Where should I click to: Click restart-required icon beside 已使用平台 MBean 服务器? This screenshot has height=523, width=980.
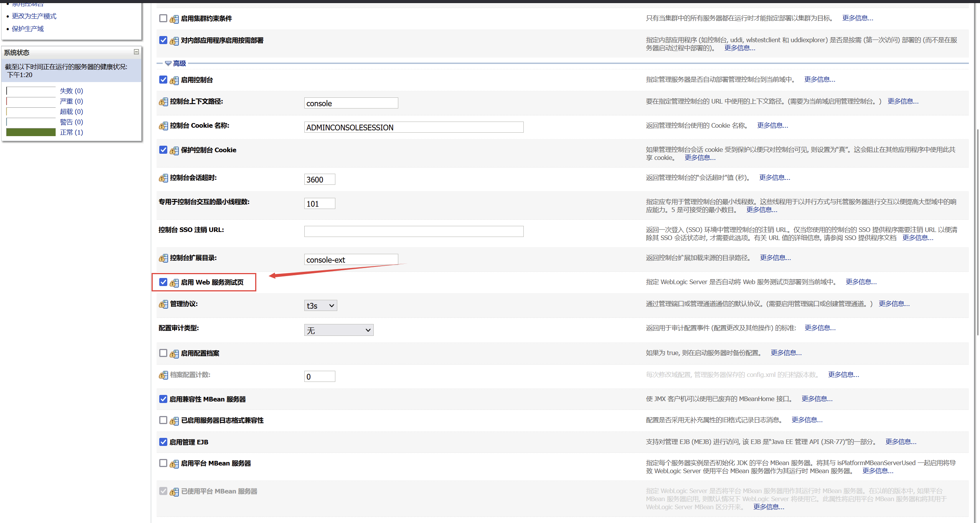174,492
